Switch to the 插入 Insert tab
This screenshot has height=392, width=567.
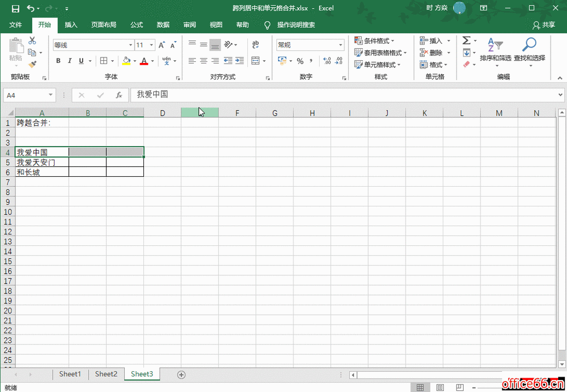point(71,25)
